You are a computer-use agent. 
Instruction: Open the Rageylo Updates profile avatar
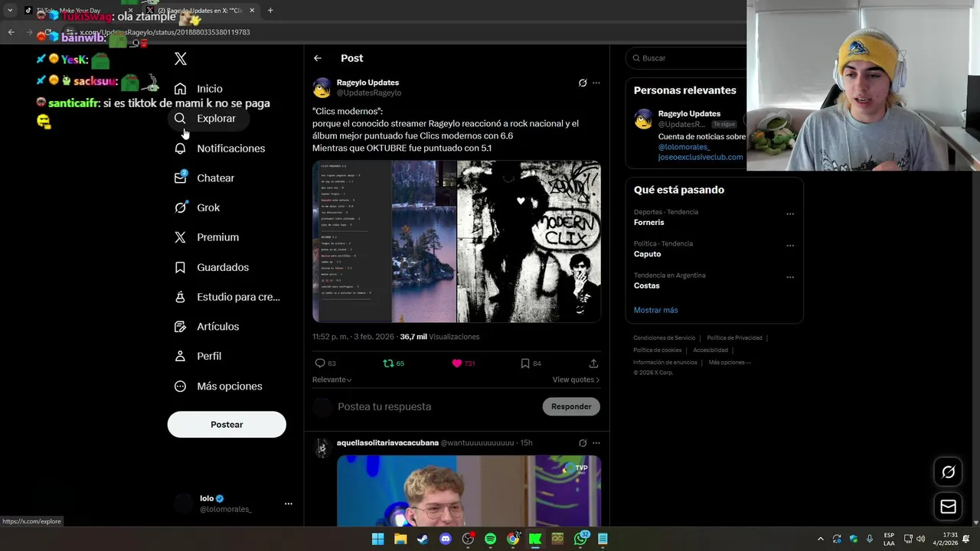click(322, 87)
